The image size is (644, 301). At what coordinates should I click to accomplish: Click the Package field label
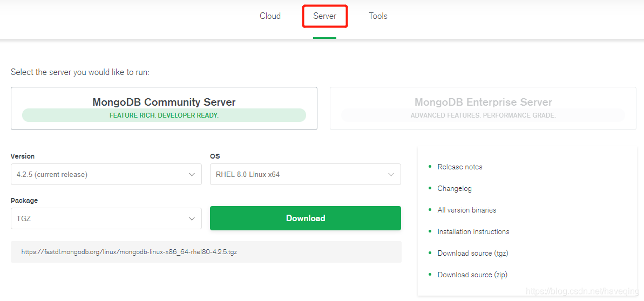24,200
